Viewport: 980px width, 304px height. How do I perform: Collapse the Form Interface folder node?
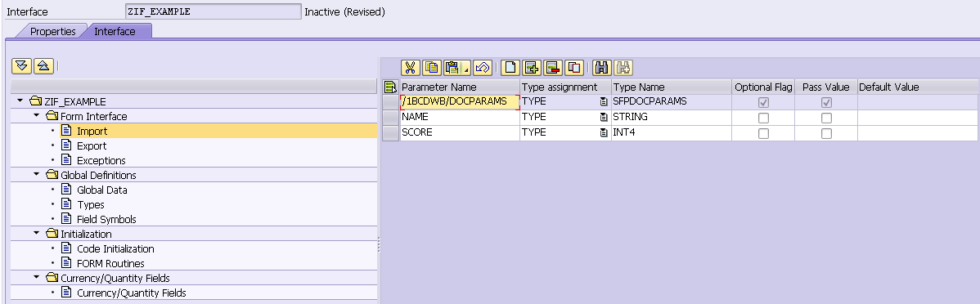36,116
